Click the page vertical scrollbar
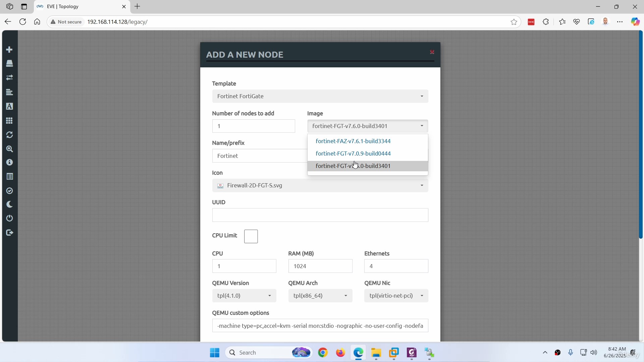Screen dimensions: 644x362 pos(641,134)
